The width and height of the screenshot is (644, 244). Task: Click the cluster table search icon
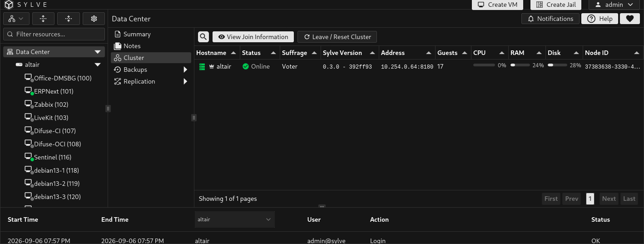[203, 37]
